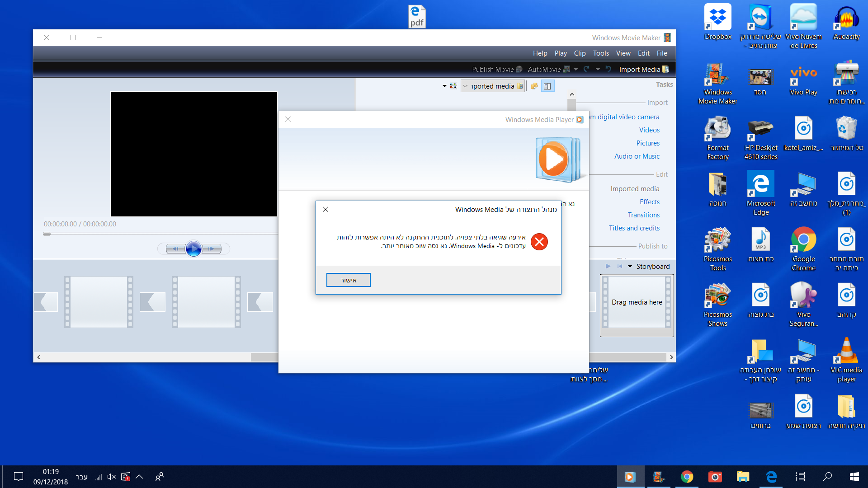Click the VLC media player desktop icon
The height and width of the screenshot is (488, 868).
pyautogui.click(x=847, y=361)
